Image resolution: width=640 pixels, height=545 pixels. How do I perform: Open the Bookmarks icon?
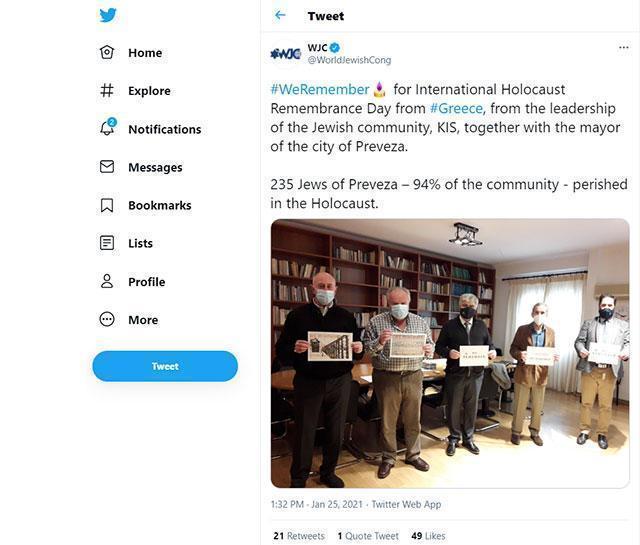[x=107, y=205]
